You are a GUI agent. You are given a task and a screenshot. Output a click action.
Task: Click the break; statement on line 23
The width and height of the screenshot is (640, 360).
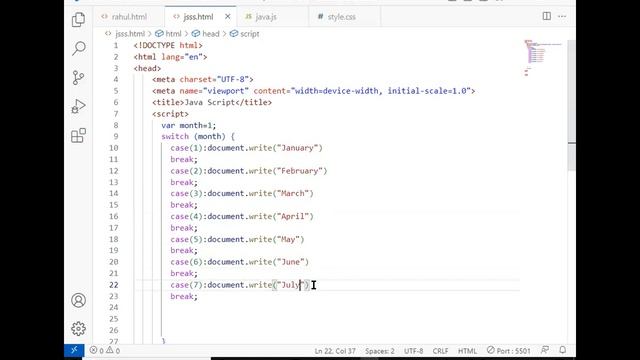pos(184,296)
